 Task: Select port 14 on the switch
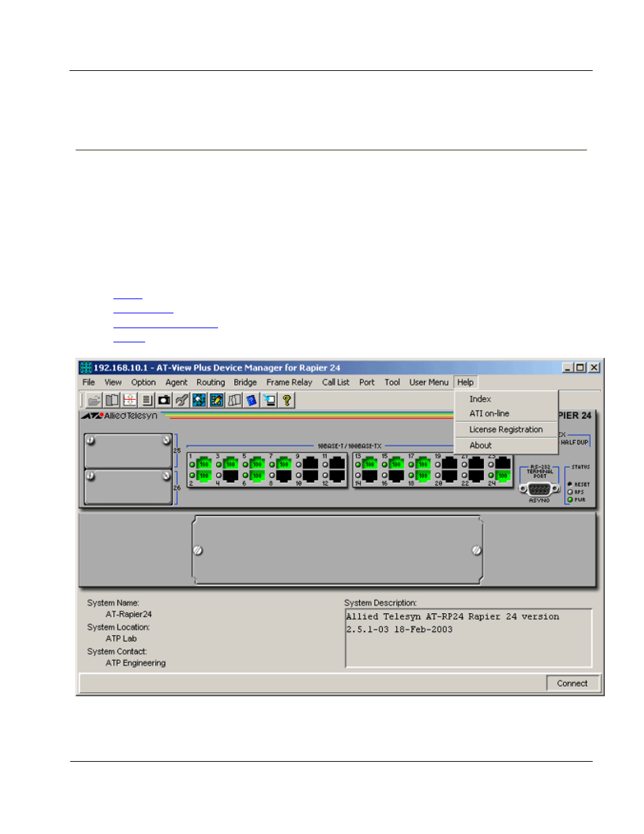click(370, 476)
